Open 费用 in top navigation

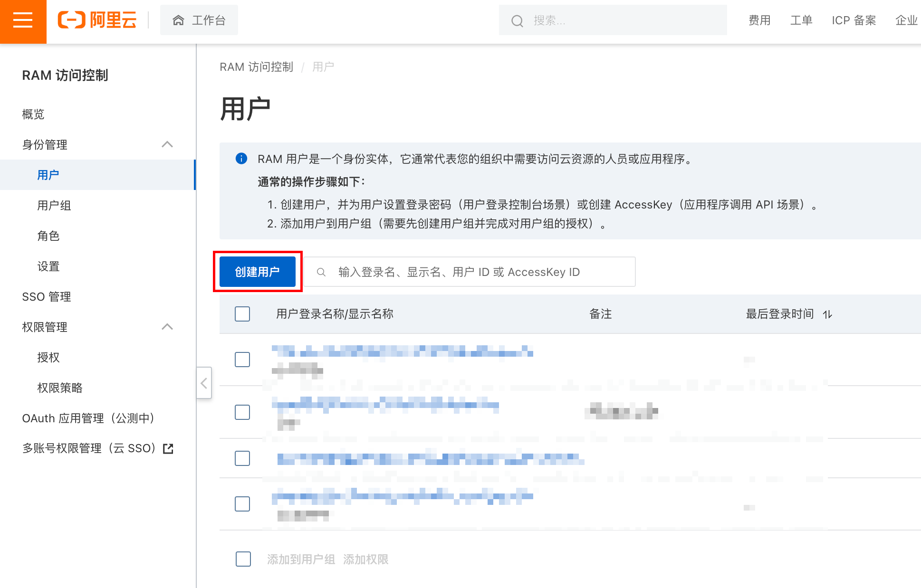(759, 20)
